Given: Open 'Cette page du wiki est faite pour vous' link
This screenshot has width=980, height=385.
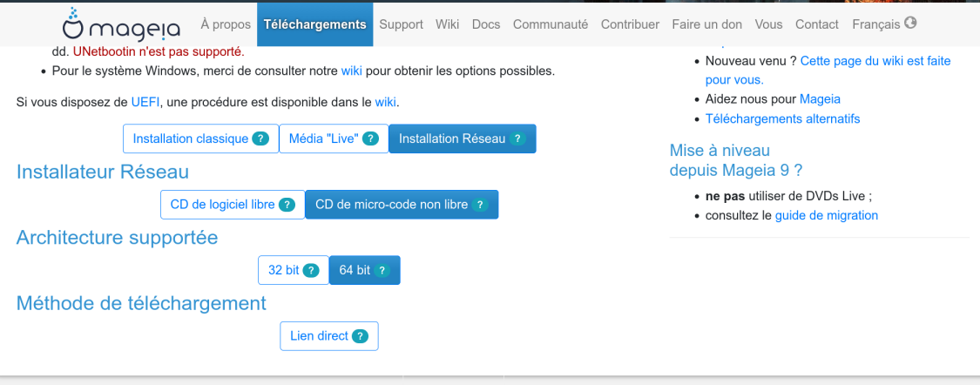Looking at the screenshot, I should coord(828,71).
